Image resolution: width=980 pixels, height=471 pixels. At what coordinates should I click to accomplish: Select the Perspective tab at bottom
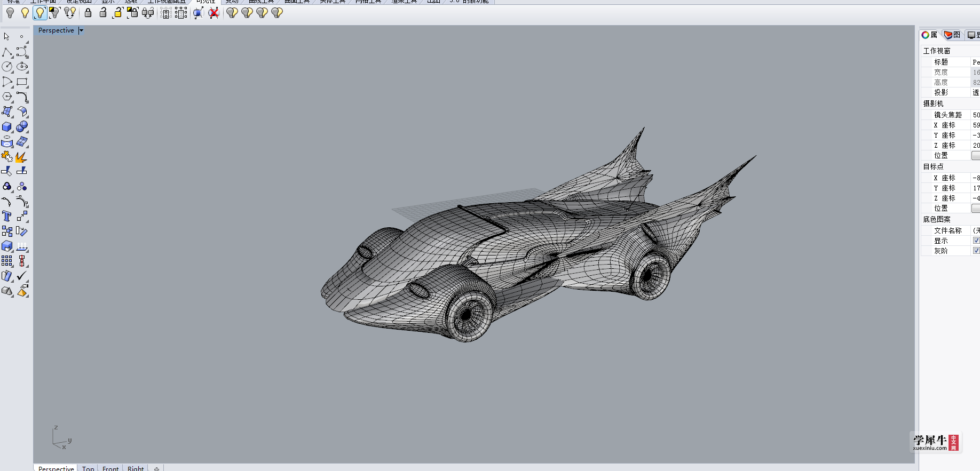pyautogui.click(x=56, y=468)
